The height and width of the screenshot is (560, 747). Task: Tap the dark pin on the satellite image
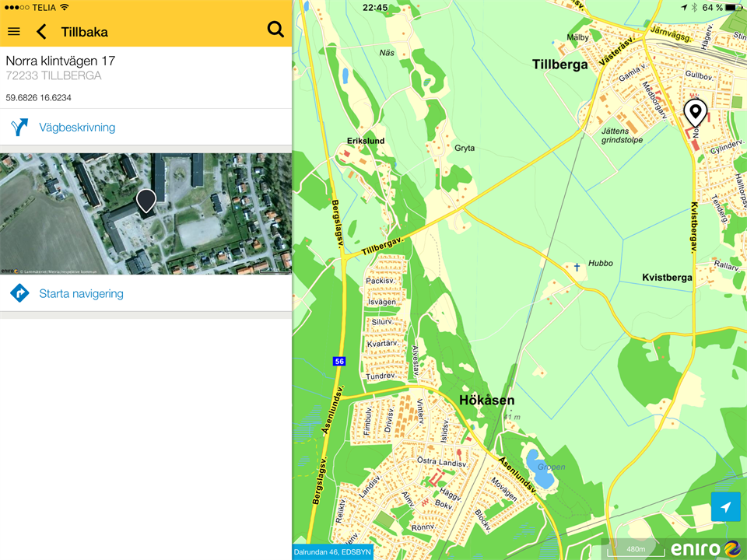coord(146,200)
